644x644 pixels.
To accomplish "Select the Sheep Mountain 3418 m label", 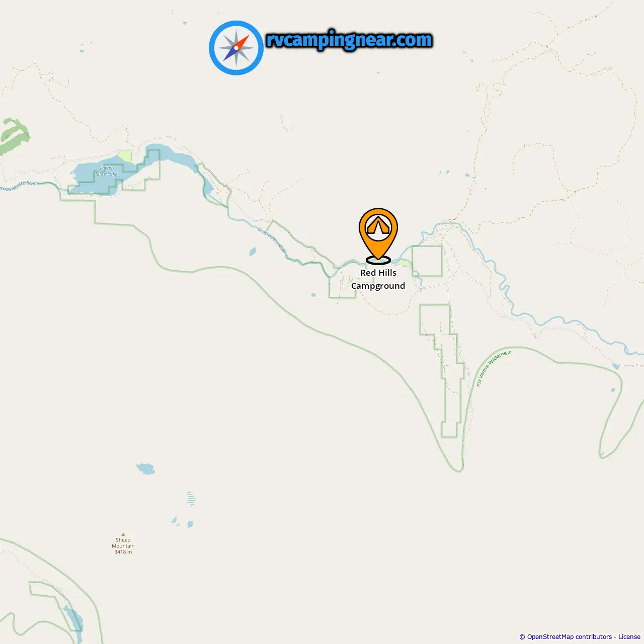I will pyautogui.click(x=123, y=546).
